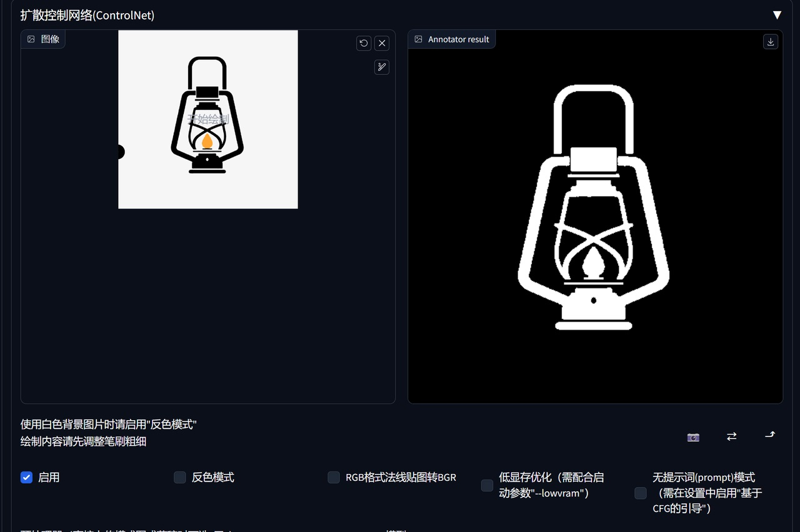Click the undo icon above the lantern image
Screen dimensions: 800x532
(x=364, y=43)
